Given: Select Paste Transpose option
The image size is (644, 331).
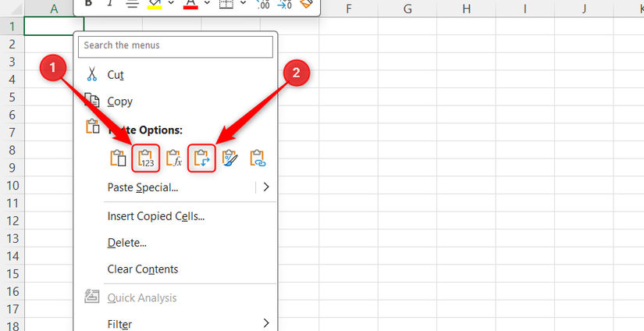Looking at the screenshot, I should coord(201,158).
